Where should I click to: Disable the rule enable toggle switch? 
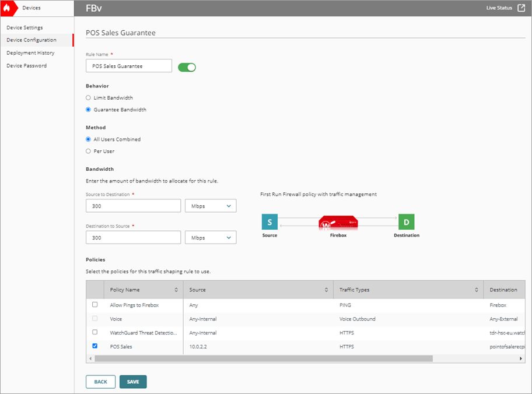(187, 67)
